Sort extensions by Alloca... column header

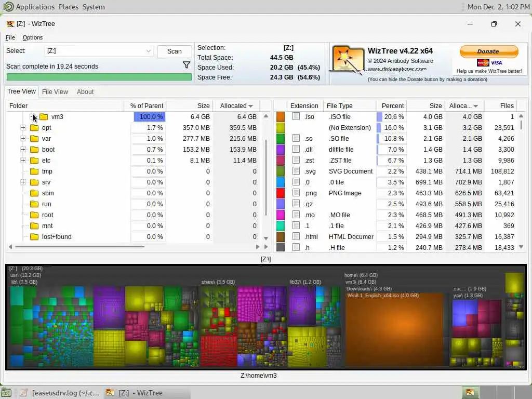(463, 106)
